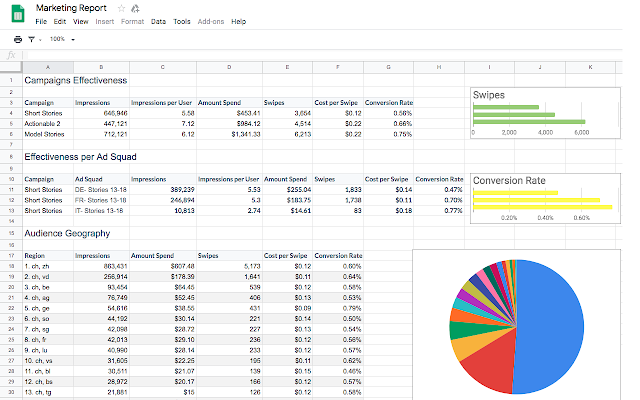Select the $1,341.33 amount cell
This screenshot has height=400, width=640.
click(x=229, y=134)
